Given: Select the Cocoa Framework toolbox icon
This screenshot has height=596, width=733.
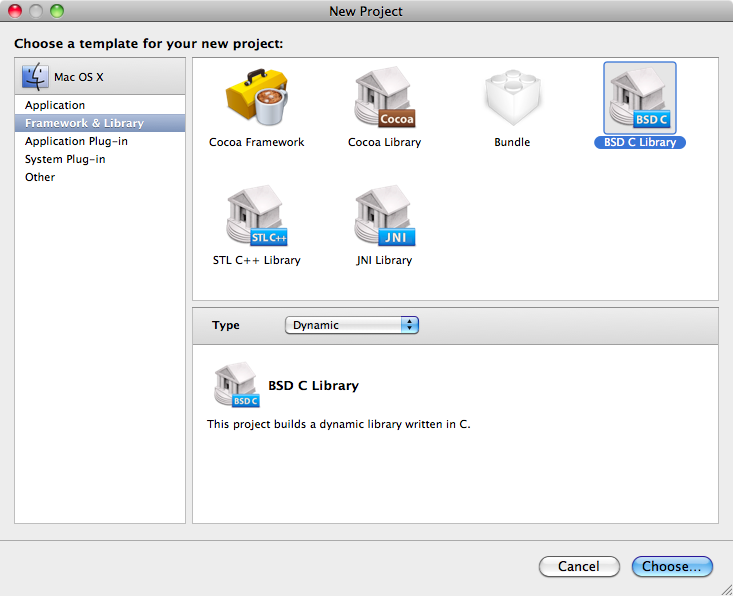Looking at the screenshot, I should 257,98.
